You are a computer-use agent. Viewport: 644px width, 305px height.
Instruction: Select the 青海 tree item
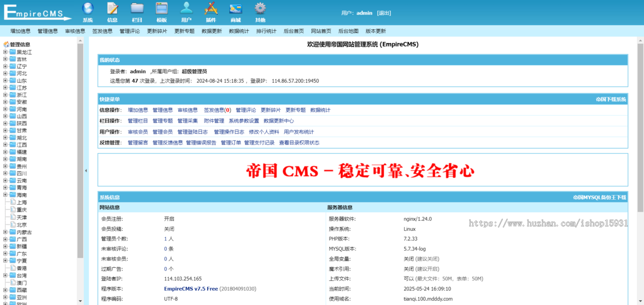22,188
